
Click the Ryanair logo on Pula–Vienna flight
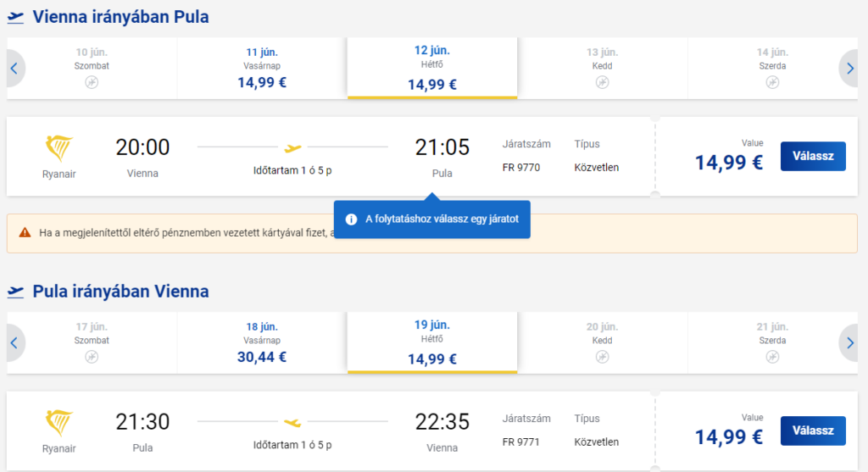pos(58,422)
